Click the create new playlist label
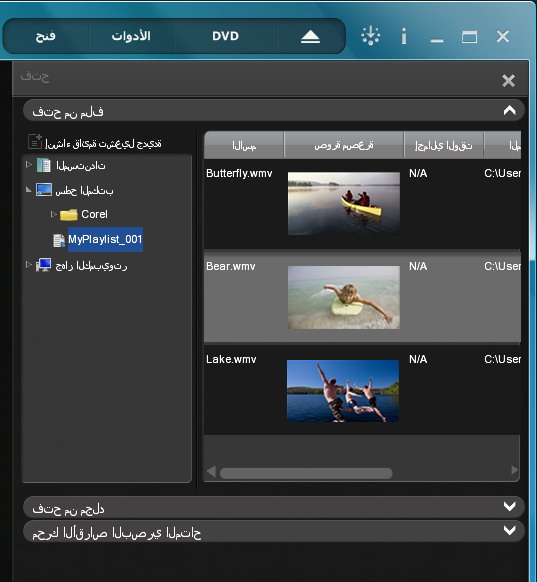The height and width of the screenshot is (582, 537). coord(103,144)
